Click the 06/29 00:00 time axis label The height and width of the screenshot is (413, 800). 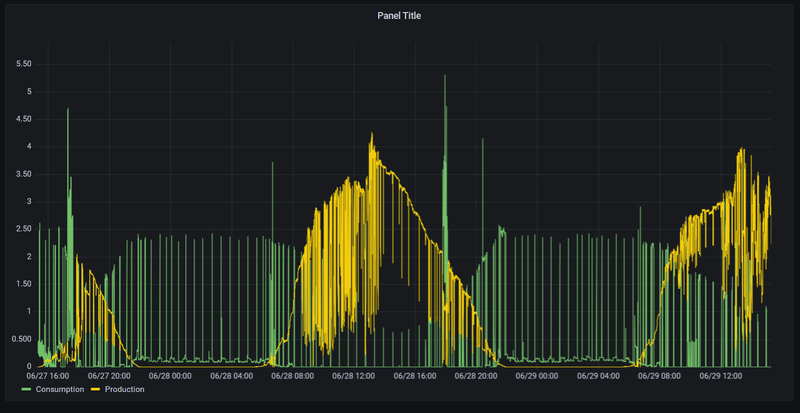click(537, 376)
